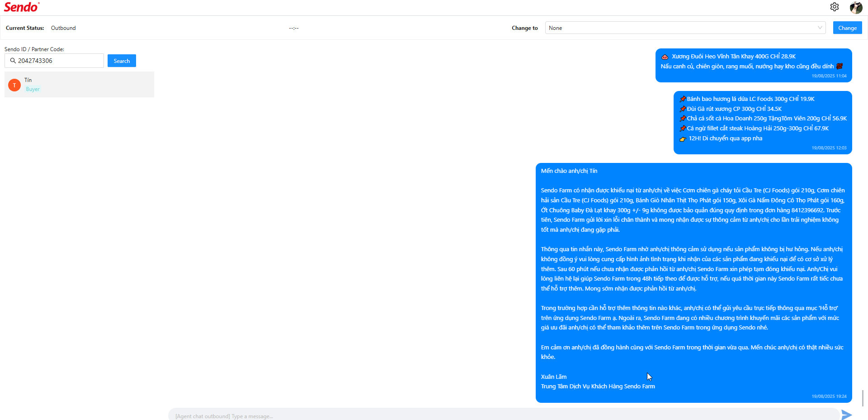The image size is (868, 420).
Task: Click the Sendo logo
Action: click(x=21, y=7)
